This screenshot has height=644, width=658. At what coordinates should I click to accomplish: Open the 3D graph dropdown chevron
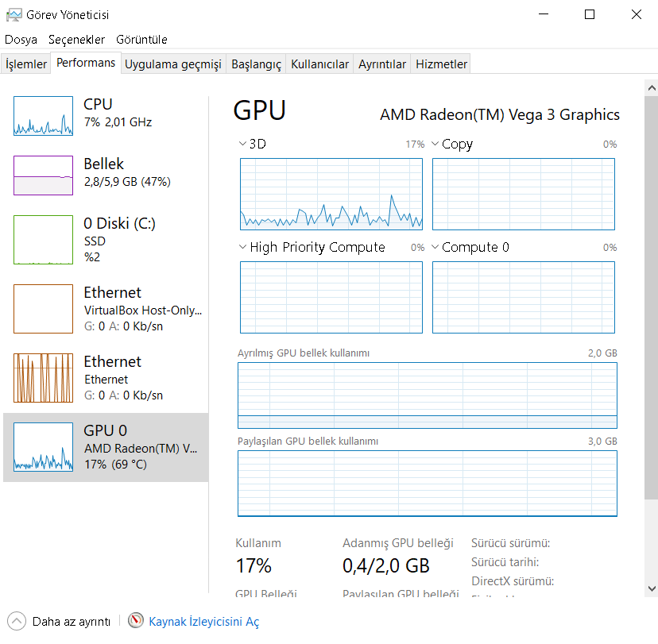[x=242, y=144]
